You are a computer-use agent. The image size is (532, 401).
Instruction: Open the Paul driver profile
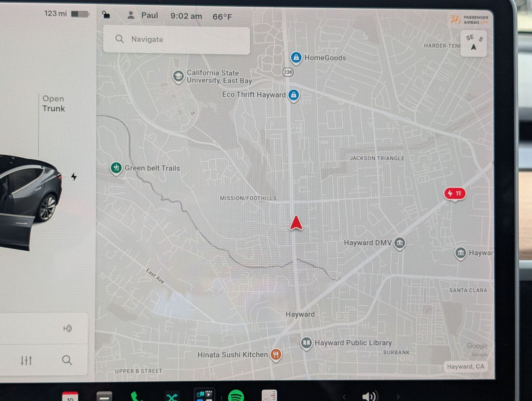[143, 15]
